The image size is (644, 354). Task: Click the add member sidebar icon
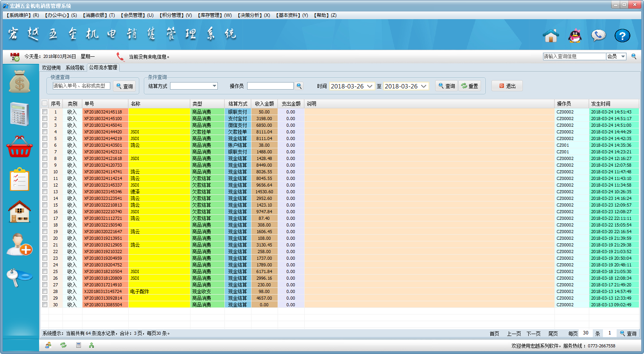click(x=20, y=244)
